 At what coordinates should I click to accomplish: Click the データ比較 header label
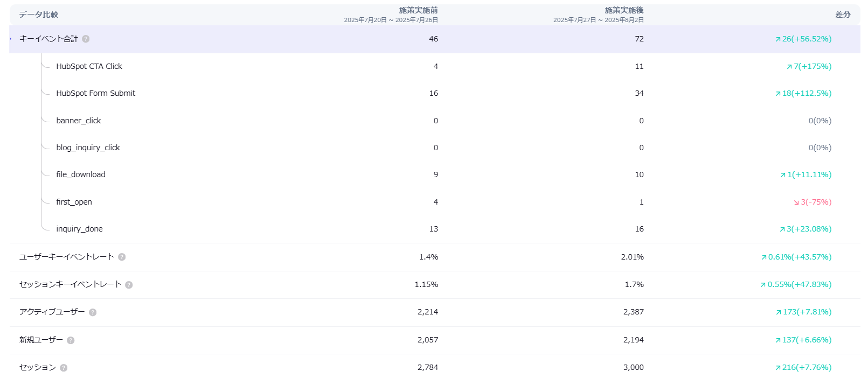(39, 15)
